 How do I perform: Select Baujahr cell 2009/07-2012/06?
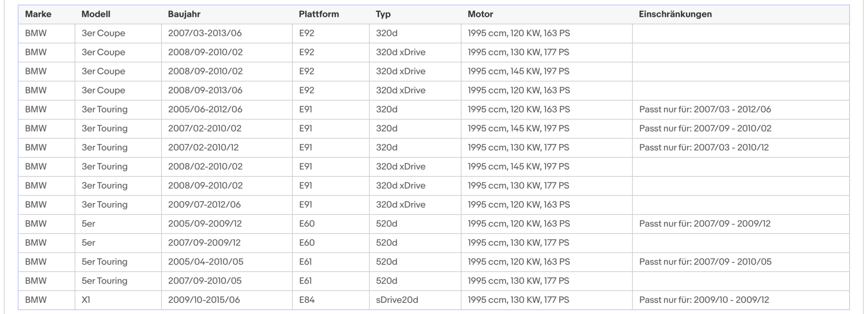pos(227,205)
